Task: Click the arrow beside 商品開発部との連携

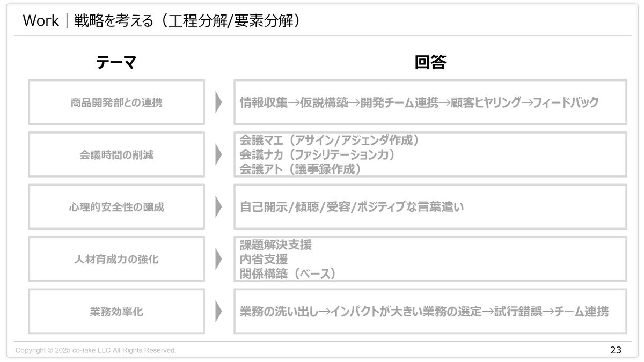Action: point(218,102)
